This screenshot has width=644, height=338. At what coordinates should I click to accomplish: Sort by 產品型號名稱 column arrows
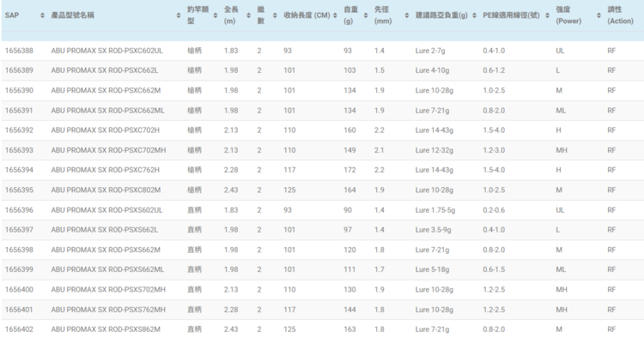pyautogui.click(x=179, y=15)
